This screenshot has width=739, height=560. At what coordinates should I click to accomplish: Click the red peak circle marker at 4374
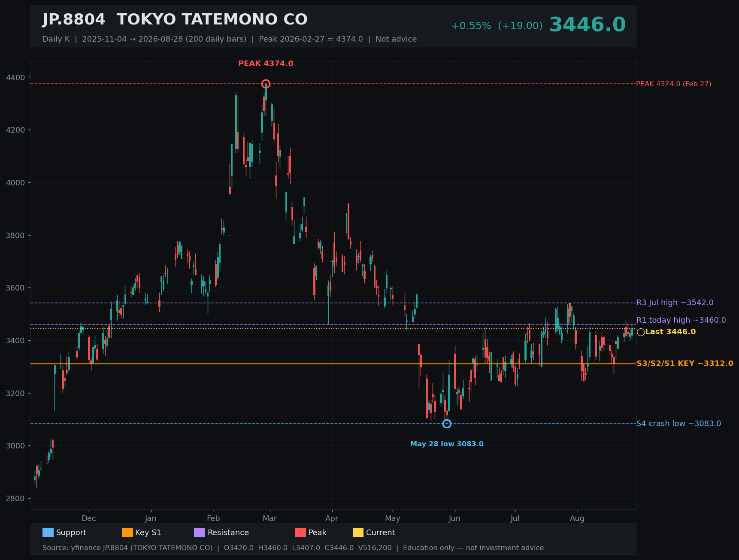pos(266,84)
